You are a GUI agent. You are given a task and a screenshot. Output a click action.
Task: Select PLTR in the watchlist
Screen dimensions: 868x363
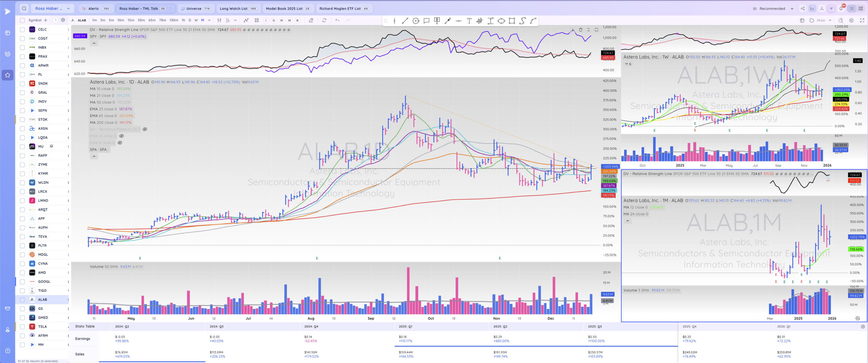point(42,246)
